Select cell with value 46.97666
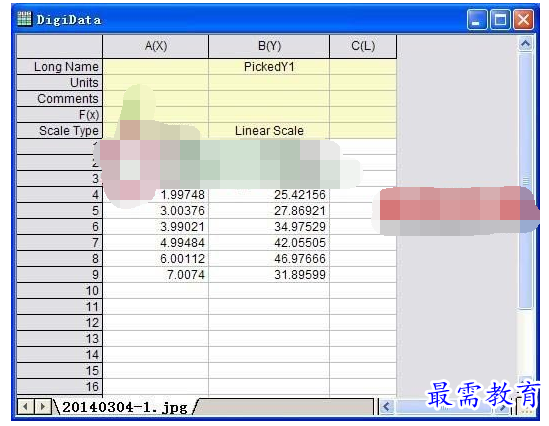 click(269, 259)
